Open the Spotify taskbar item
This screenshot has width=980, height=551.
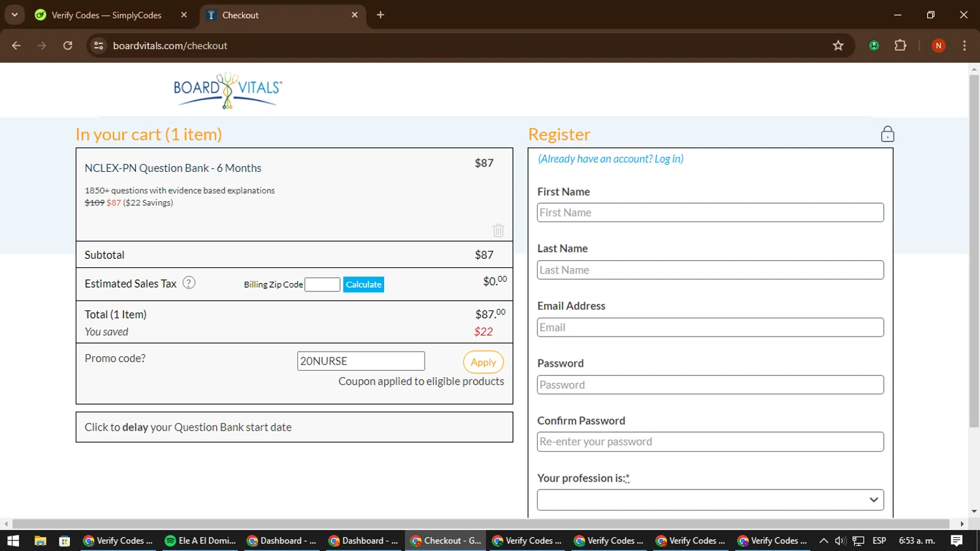[x=200, y=541]
